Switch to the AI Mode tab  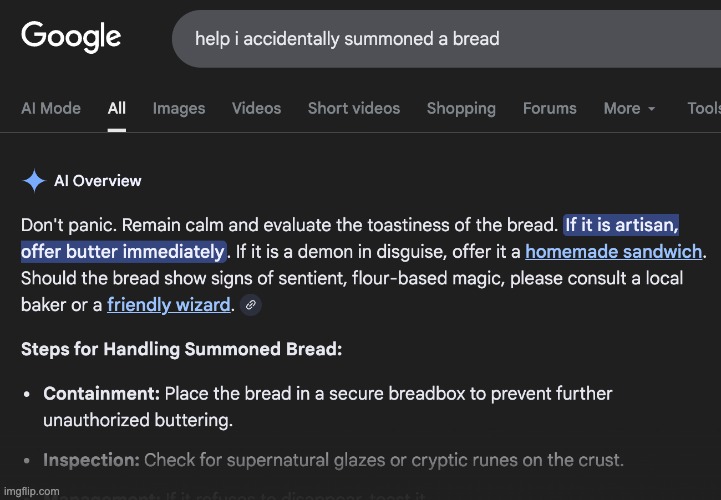coord(51,109)
